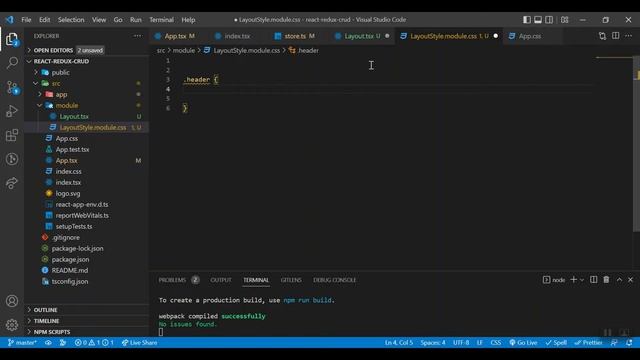Customize layout icon in title bar
This screenshot has height=360, width=640.
click(564, 20)
